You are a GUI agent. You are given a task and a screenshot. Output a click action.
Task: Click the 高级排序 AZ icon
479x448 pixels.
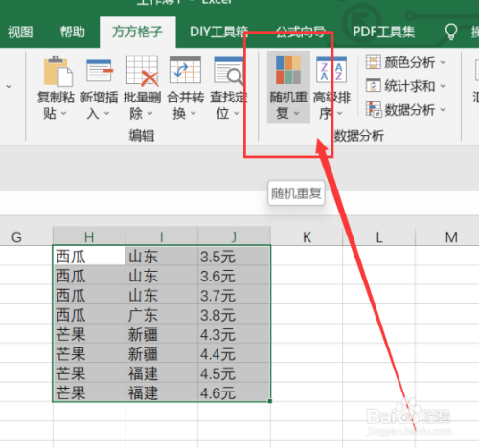tap(331, 70)
